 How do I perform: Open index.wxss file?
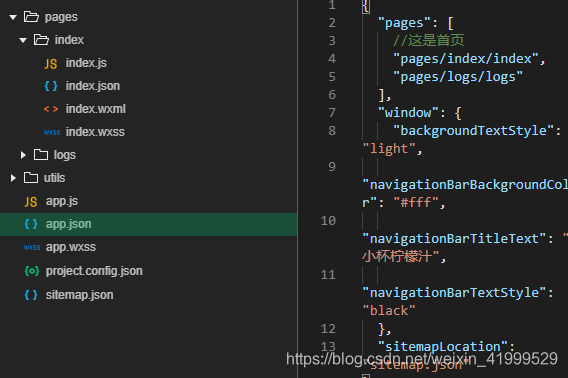coord(95,132)
